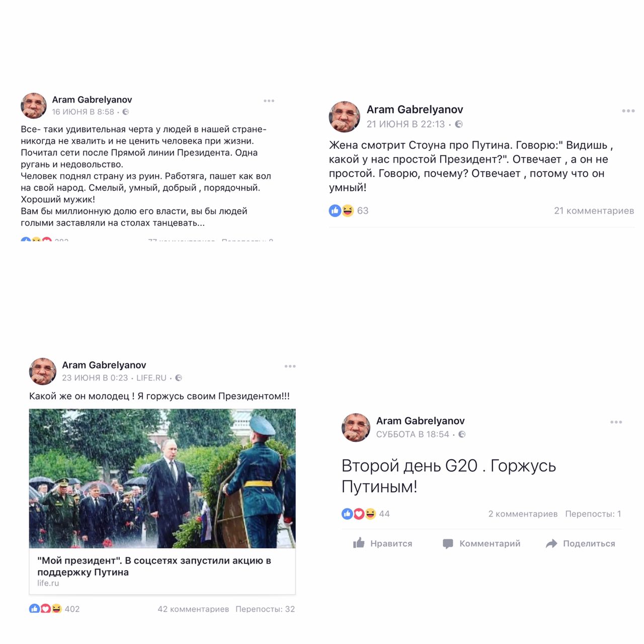Click the Нравится like button

pyautogui.click(x=383, y=543)
